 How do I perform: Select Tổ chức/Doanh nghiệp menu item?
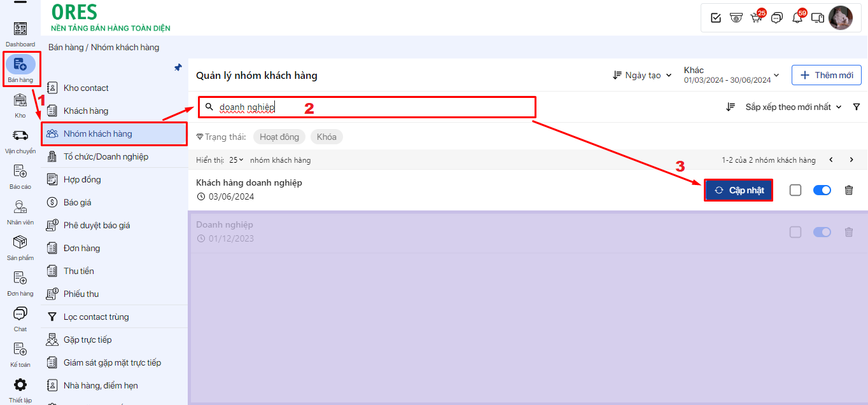tap(106, 156)
